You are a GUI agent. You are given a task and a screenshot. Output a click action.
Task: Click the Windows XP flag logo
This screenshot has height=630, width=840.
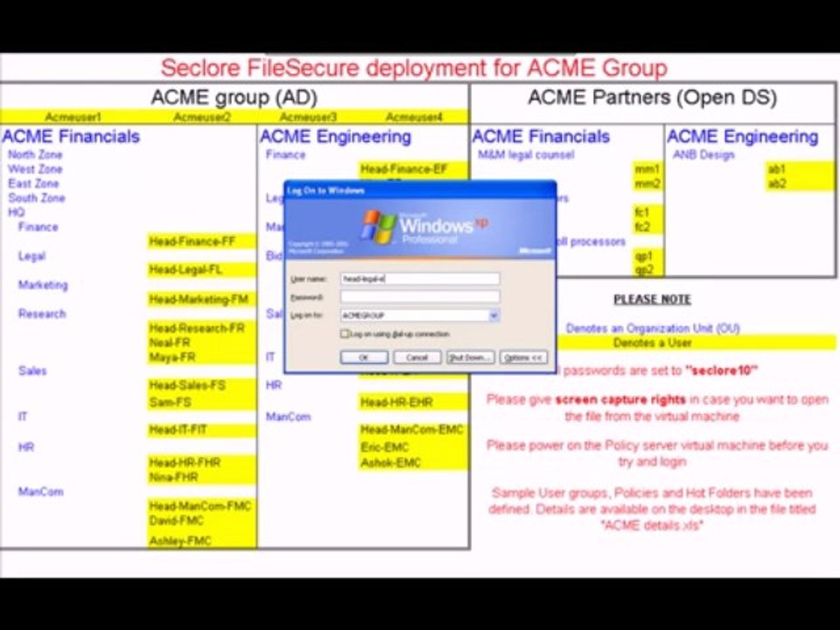(379, 227)
